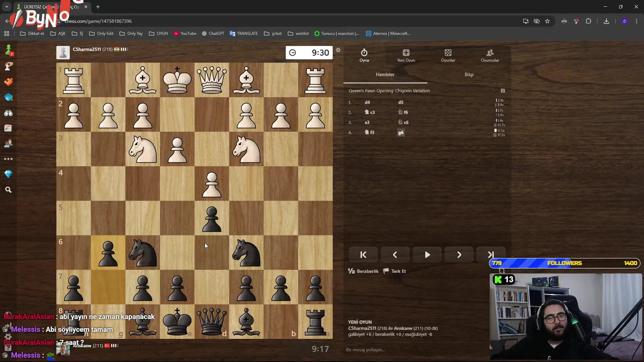Viewport: 644px width, 362px height.
Task: Click the chess.com pawn home icon in sidebar
Action: 8,50
